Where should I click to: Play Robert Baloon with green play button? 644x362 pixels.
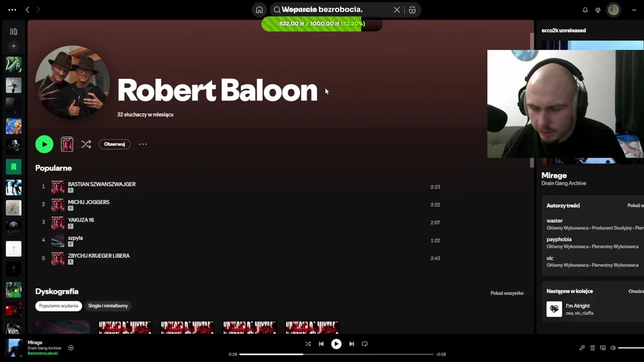pyautogui.click(x=44, y=144)
